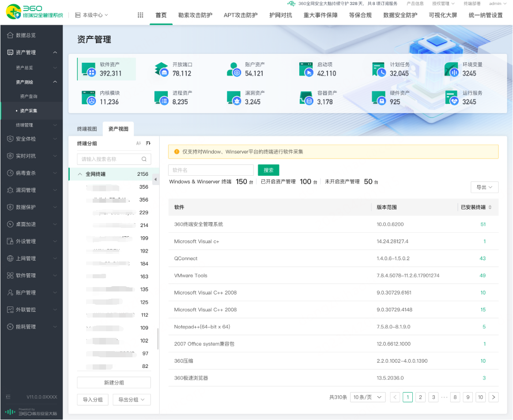513x420 pixels.
Task: Click the 病毒查杀 icon in sidebar
Action: (x=10, y=173)
